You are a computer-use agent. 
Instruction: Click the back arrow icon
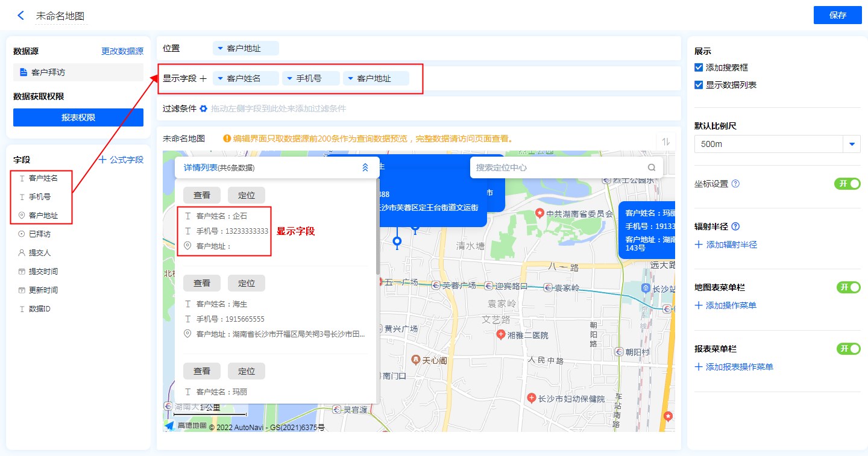click(21, 16)
